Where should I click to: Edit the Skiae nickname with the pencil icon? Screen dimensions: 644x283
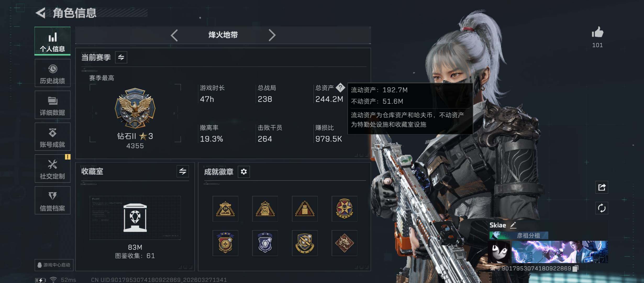pos(513,225)
